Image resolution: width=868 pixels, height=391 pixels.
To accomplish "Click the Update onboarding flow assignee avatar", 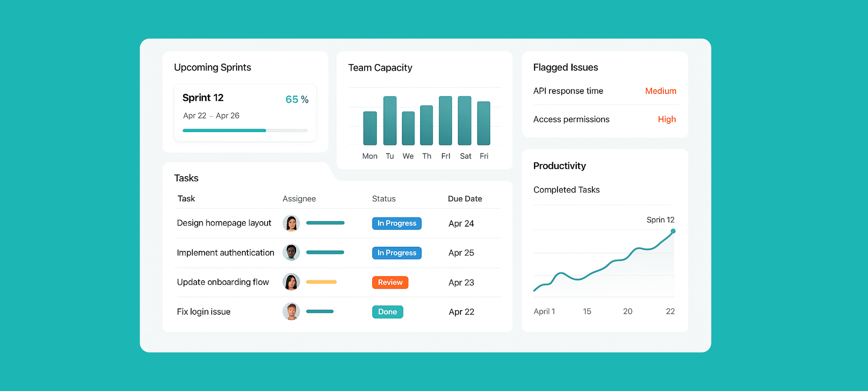I will 291,282.
